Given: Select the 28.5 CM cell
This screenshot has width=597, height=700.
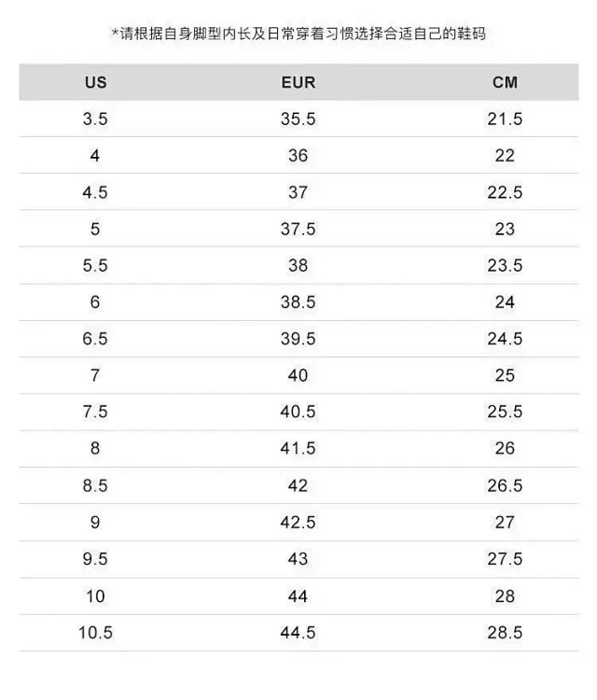Looking at the screenshot, I should pos(505,633).
